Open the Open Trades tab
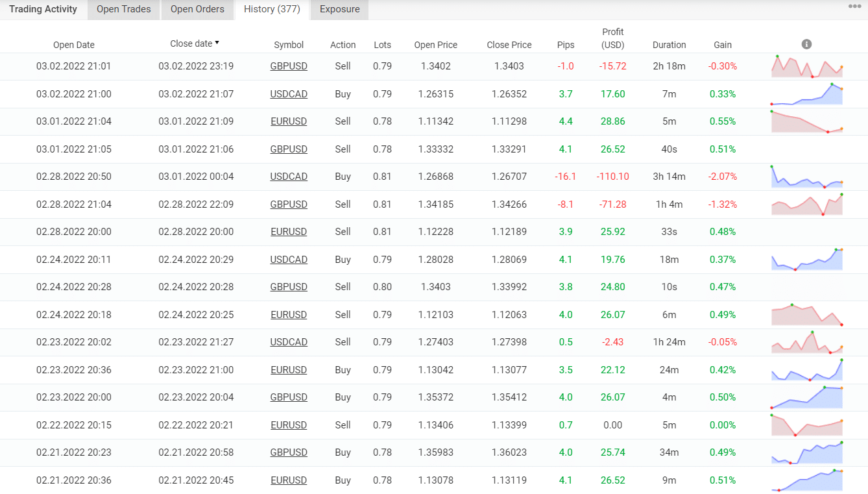This screenshot has width=868, height=494. (x=123, y=9)
